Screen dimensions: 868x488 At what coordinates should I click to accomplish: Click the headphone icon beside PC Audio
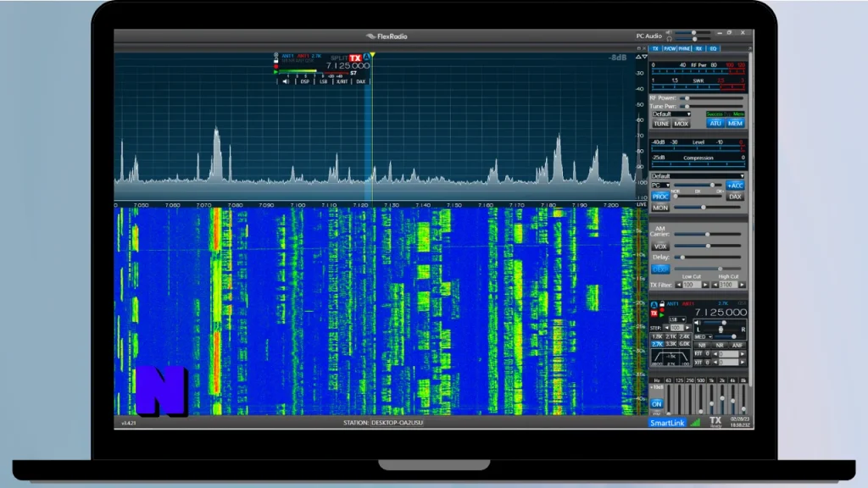pos(670,39)
